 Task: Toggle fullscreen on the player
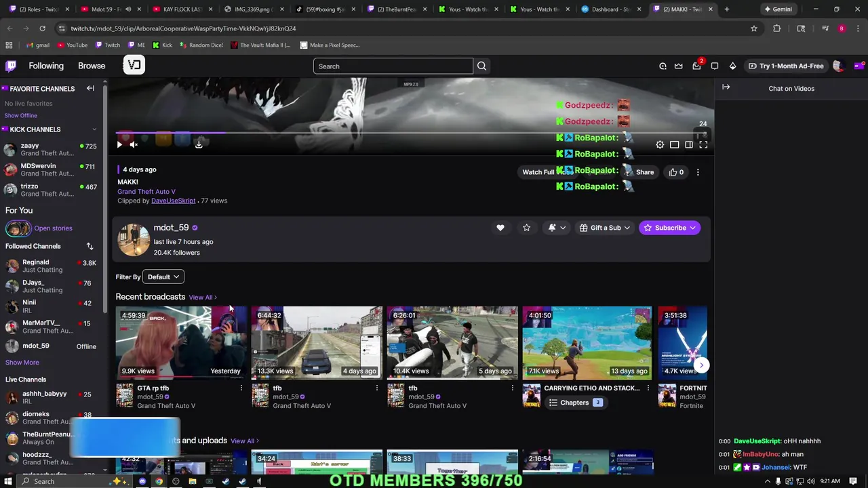(703, 144)
